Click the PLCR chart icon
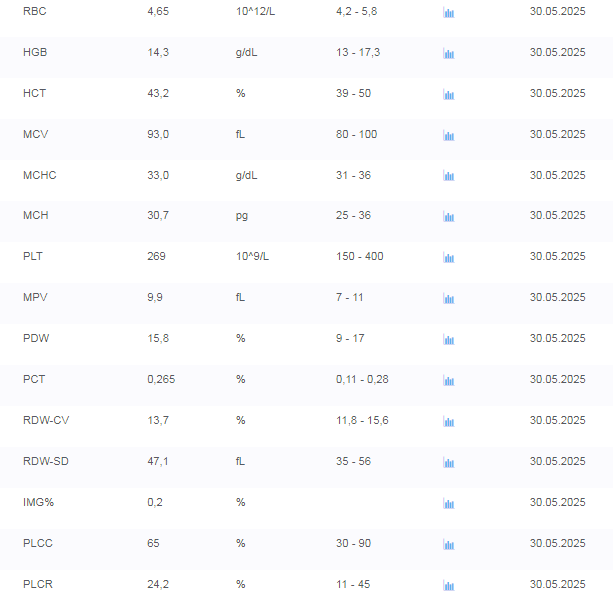 click(449, 585)
